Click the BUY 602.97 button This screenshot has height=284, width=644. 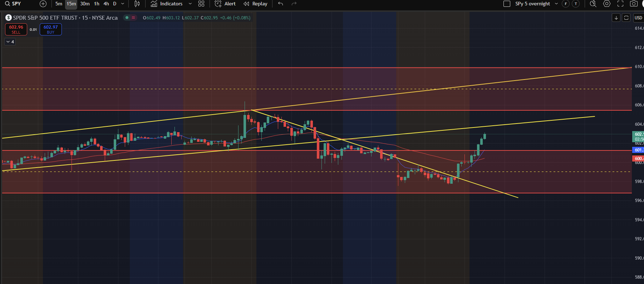pos(51,29)
